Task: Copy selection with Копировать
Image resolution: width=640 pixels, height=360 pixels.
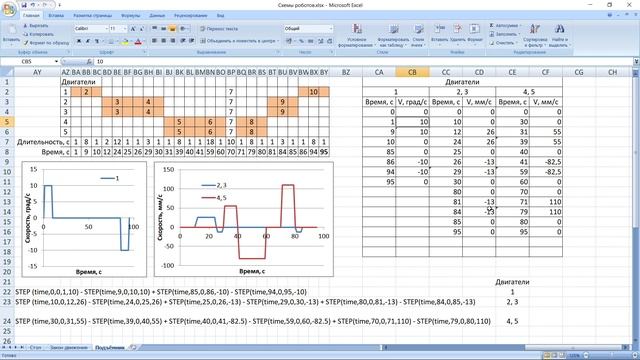Action: (38, 34)
